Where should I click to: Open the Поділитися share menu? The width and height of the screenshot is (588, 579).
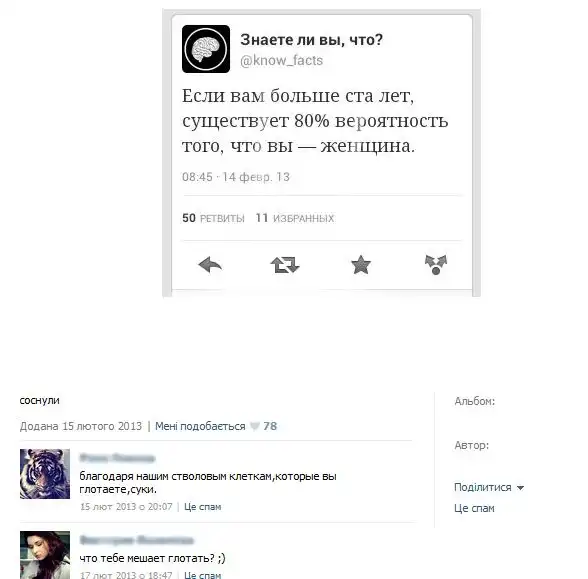483,487
